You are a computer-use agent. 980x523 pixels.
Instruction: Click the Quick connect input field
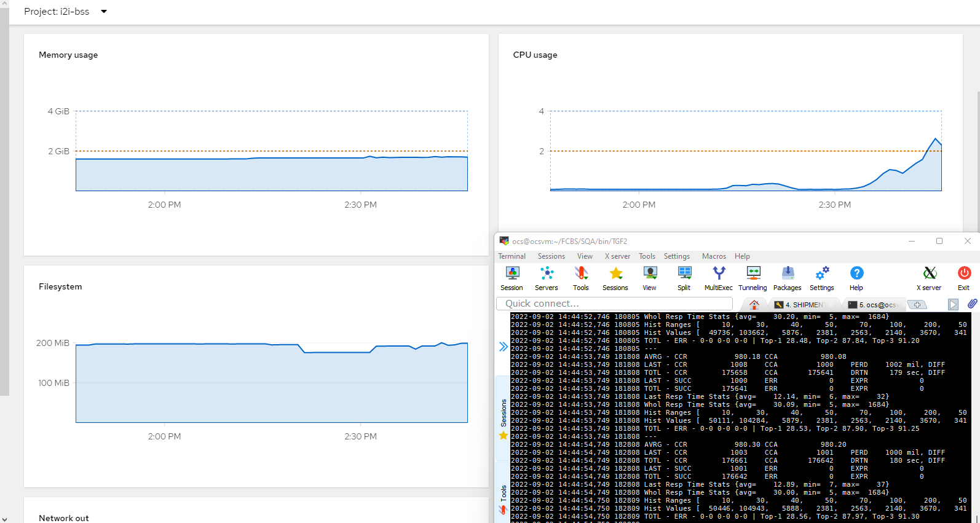[614, 304]
